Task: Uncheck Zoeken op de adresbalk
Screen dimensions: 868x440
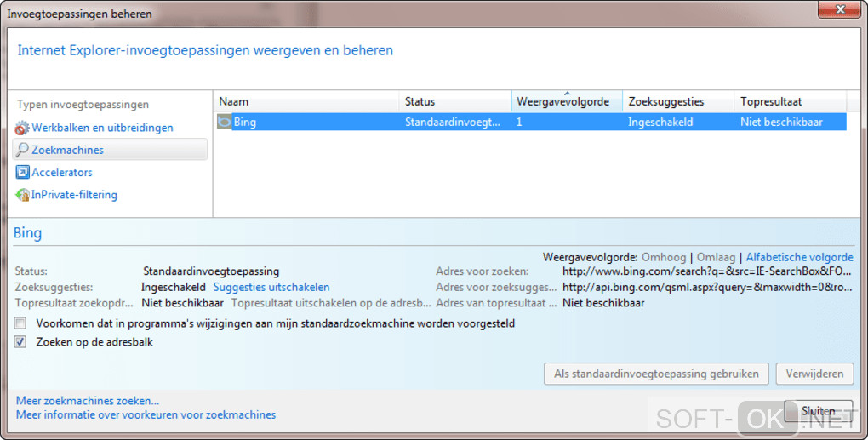Action: tap(20, 341)
